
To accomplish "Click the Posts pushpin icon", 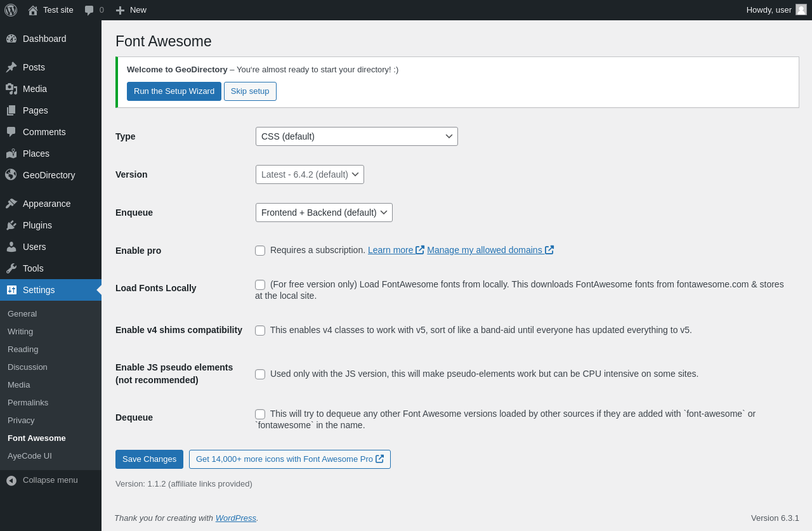I will tap(11, 67).
